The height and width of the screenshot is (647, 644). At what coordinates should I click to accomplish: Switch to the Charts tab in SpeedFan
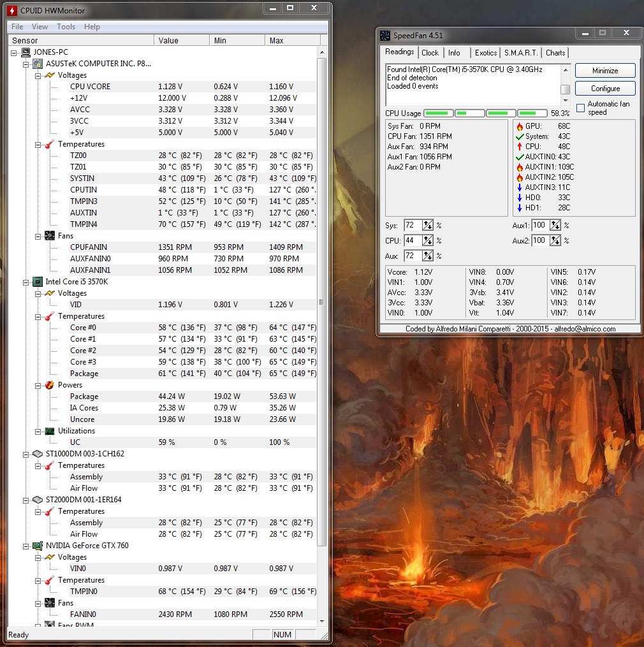point(555,53)
